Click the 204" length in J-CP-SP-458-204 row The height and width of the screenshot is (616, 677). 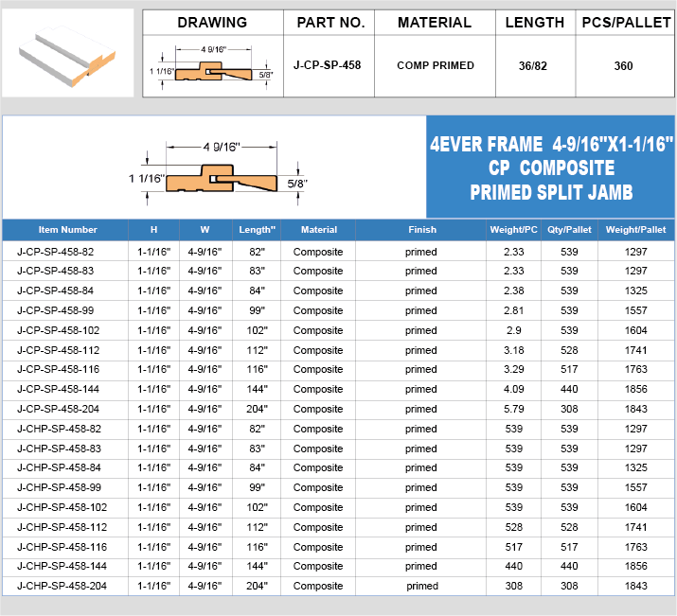[x=257, y=409]
